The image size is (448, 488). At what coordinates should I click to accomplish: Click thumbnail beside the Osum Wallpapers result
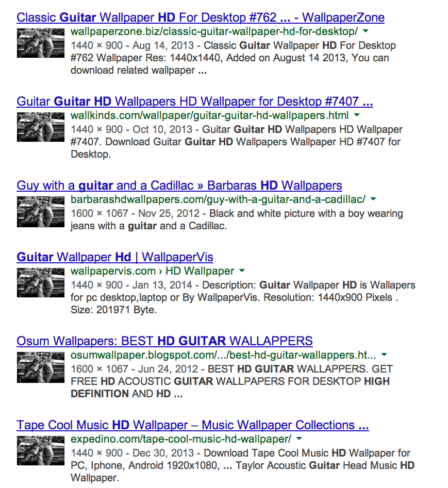pos(41,367)
